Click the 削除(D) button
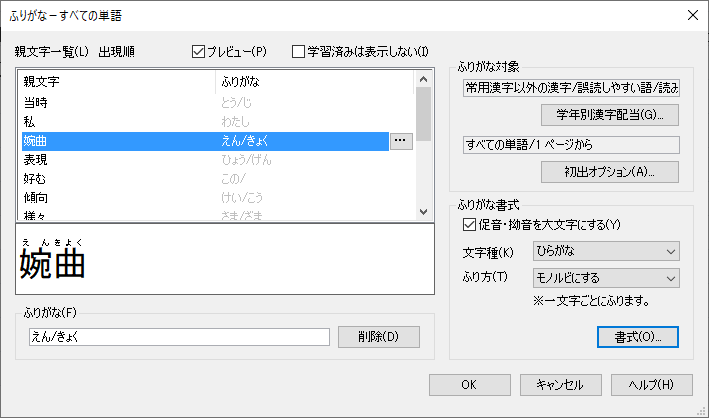 click(378, 336)
